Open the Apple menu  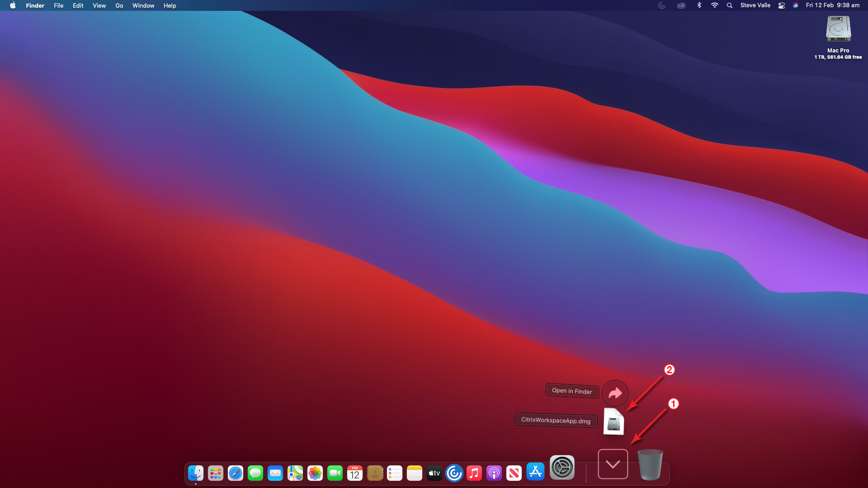(x=13, y=5)
